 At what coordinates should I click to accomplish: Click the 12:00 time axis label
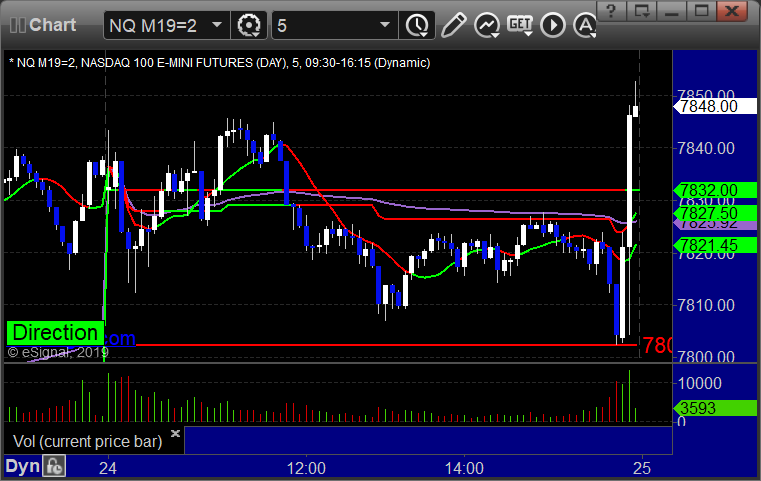coord(306,468)
